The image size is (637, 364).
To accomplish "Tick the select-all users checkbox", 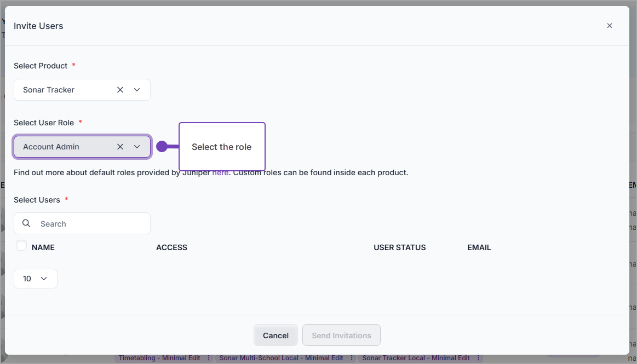I will pos(21,245).
